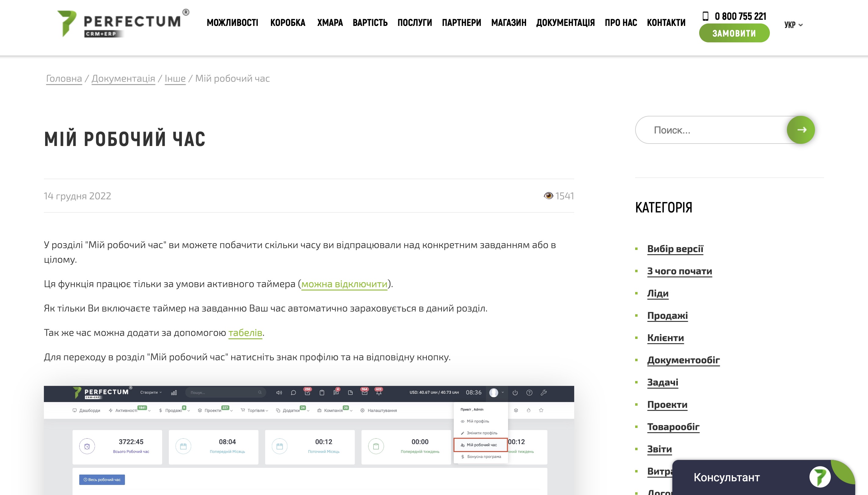
Task: Click the wrench icon in CRM screenshot header
Action: [x=543, y=393]
